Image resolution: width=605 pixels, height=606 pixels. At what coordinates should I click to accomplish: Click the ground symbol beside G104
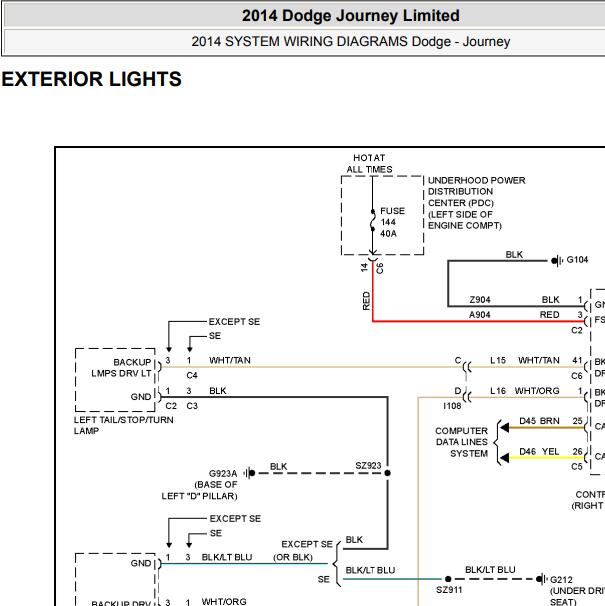[557, 260]
